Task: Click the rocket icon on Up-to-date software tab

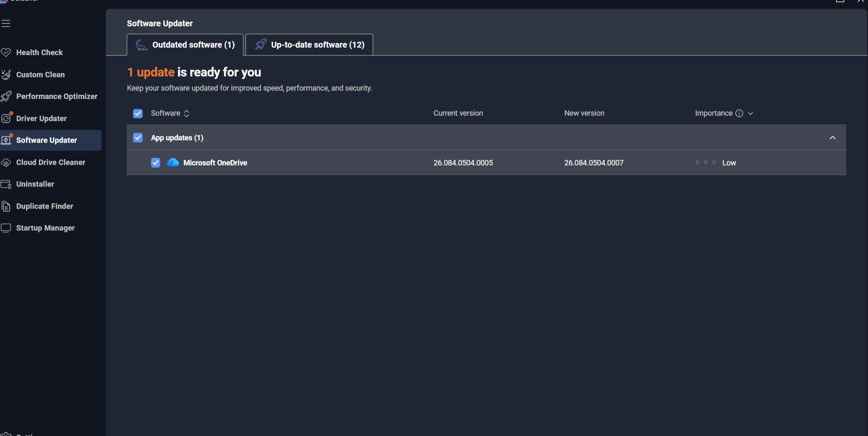Action: click(x=261, y=44)
